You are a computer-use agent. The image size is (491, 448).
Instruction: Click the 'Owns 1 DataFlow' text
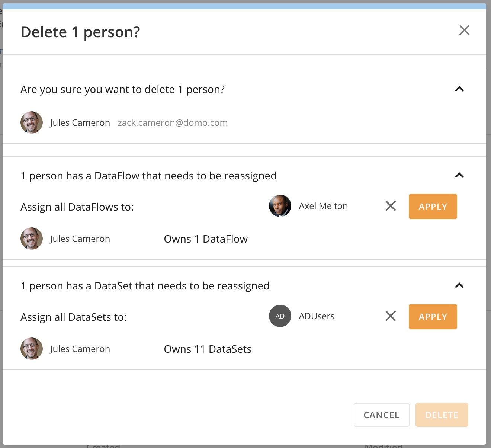pos(206,239)
